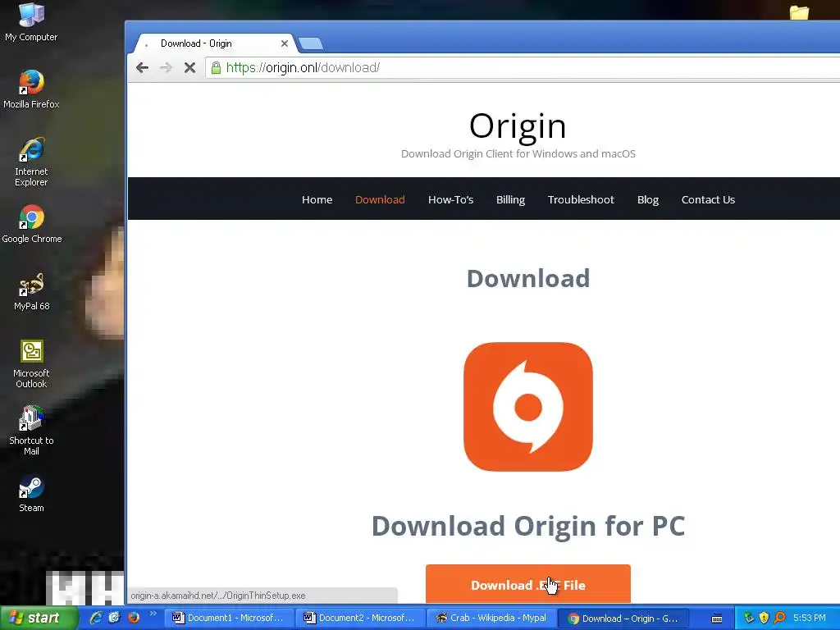Screen dimensions: 840x630
Task: Open second quick launch browser icon
Action: 115,618
